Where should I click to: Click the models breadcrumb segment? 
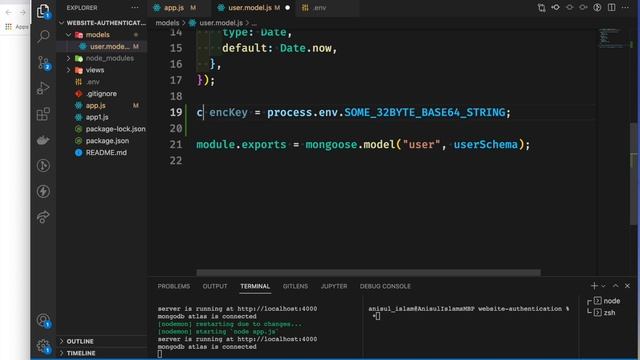click(167, 23)
